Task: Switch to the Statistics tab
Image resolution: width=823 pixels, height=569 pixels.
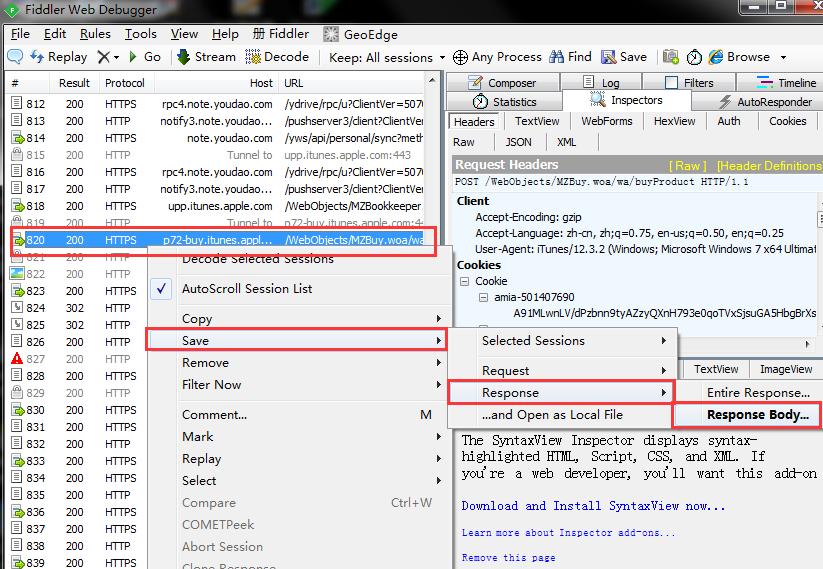Action: [x=504, y=102]
